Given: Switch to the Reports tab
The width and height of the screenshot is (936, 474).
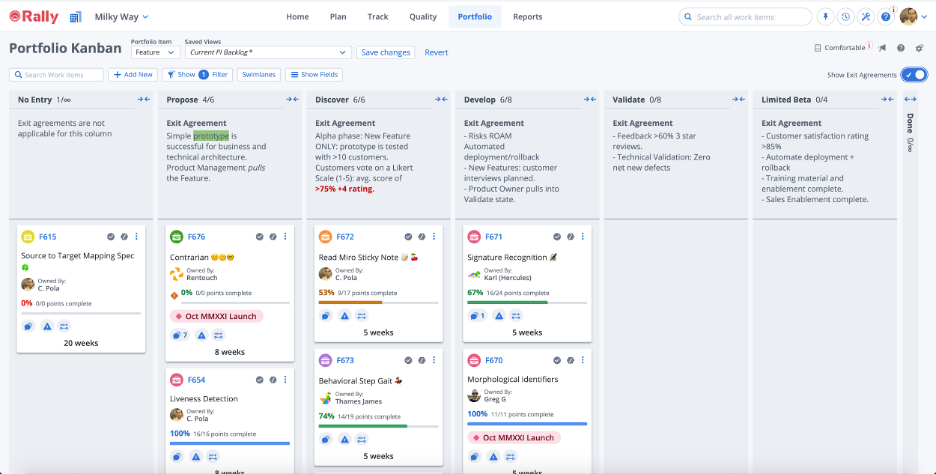Looking at the screenshot, I should 527,17.
